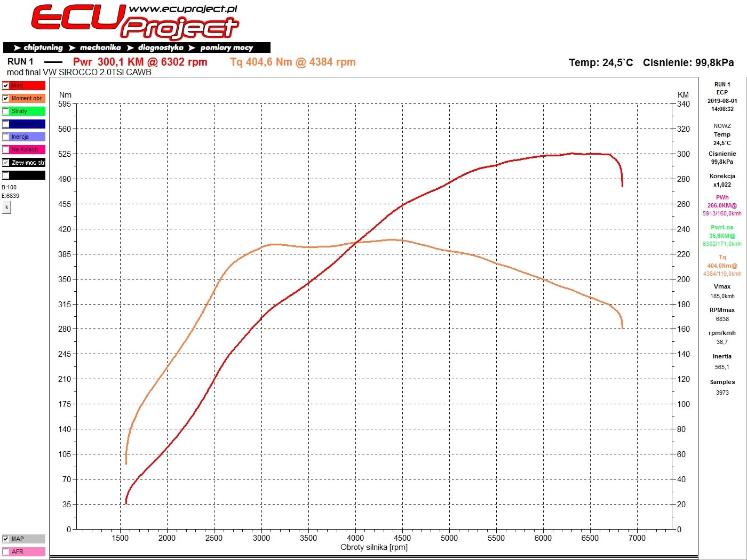Click the small k button
Screen dimensions: 747x560
pyautogui.click(x=6, y=207)
